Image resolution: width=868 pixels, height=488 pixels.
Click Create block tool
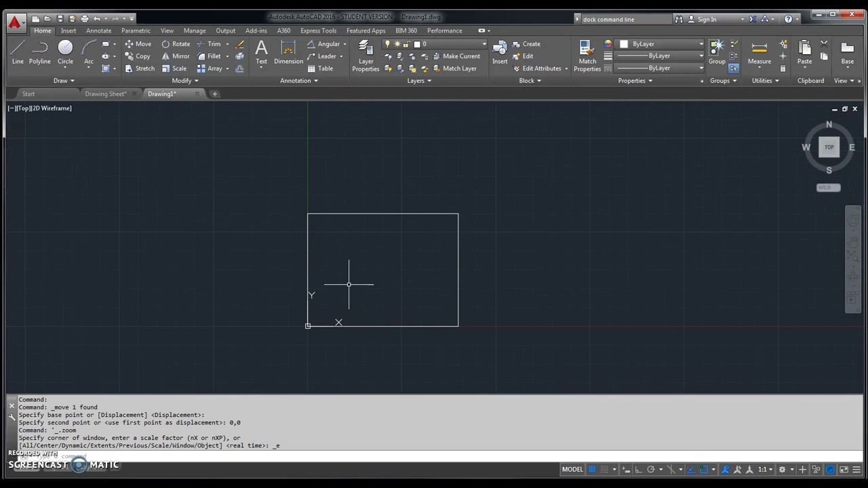click(526, 44)
